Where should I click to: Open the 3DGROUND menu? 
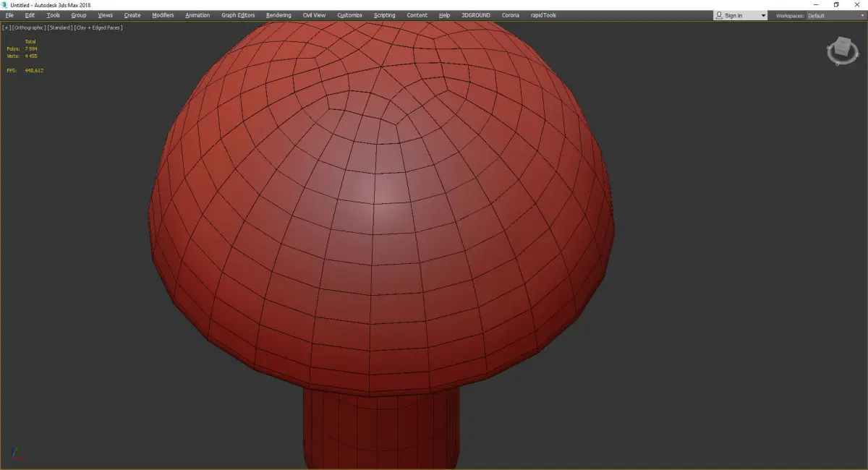click(476, 15)
